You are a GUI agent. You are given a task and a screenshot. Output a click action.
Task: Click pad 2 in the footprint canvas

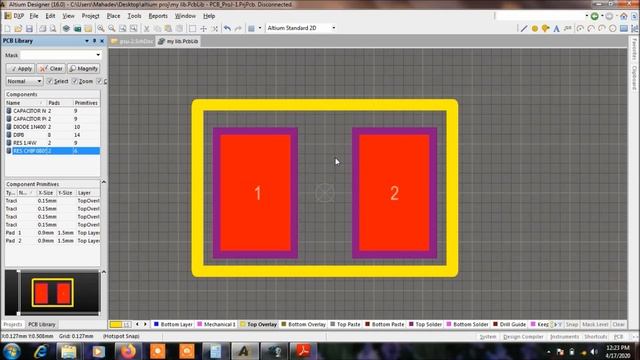click(394, 193)
